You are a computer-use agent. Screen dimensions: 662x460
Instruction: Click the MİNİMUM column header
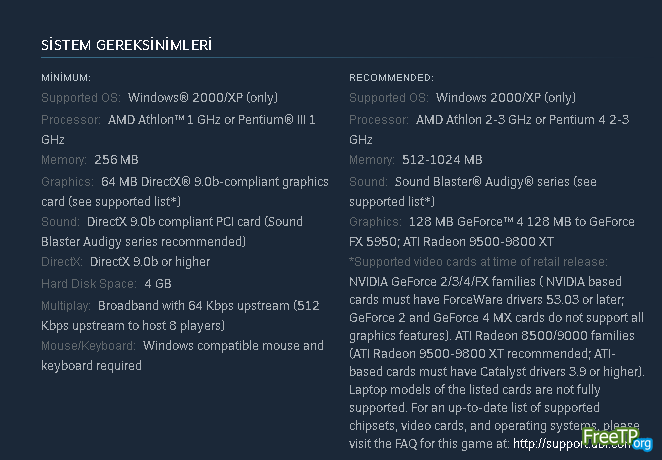pyautogui.click(x=66, y=77)
